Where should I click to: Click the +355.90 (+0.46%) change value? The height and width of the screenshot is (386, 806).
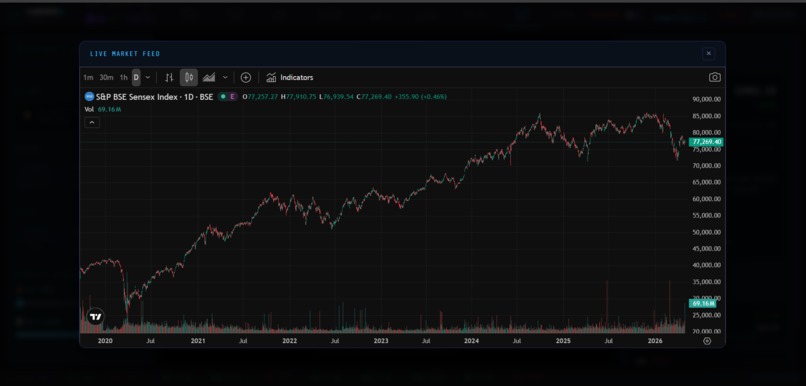click(421, 97)
